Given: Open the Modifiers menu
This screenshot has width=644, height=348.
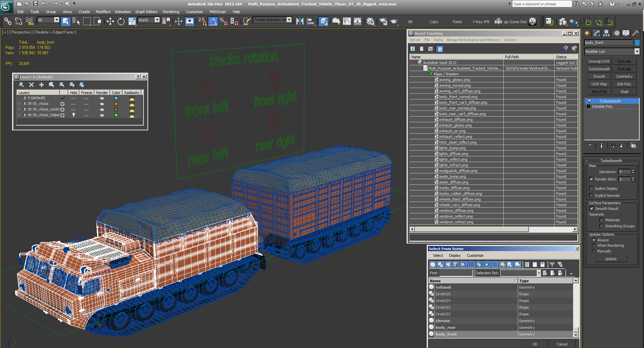Looking at the screenshot, I should click(x=103, y=12).
